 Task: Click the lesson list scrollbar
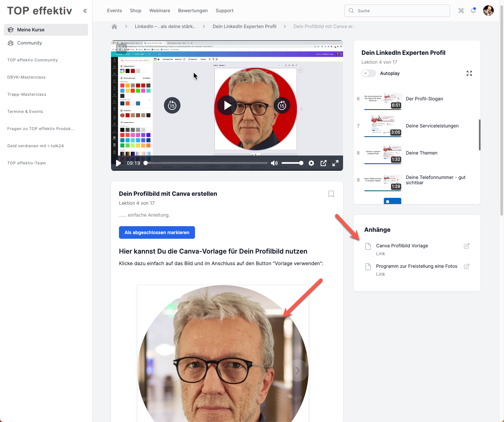pos(480,135)
